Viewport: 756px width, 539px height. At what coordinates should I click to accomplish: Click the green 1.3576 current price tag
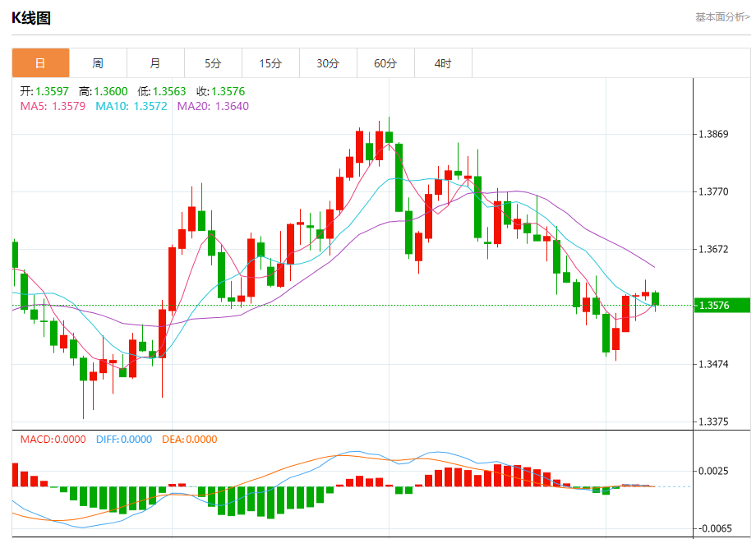722,306
